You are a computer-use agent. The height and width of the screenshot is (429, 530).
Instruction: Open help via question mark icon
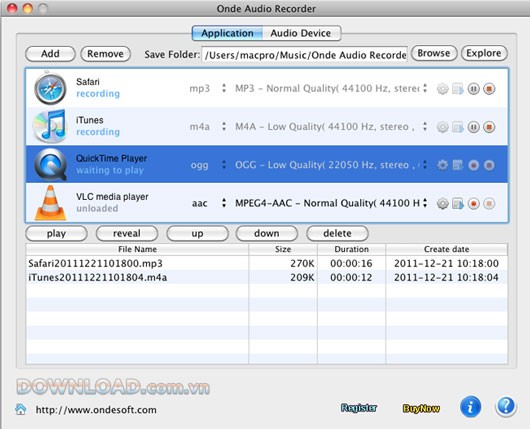506,407
